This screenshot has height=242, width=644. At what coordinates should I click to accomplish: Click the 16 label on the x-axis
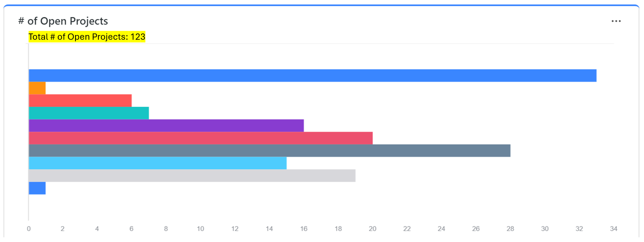pos(304,229)
